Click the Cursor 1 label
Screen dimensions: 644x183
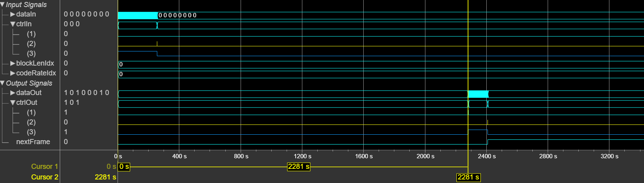(44, 167)
